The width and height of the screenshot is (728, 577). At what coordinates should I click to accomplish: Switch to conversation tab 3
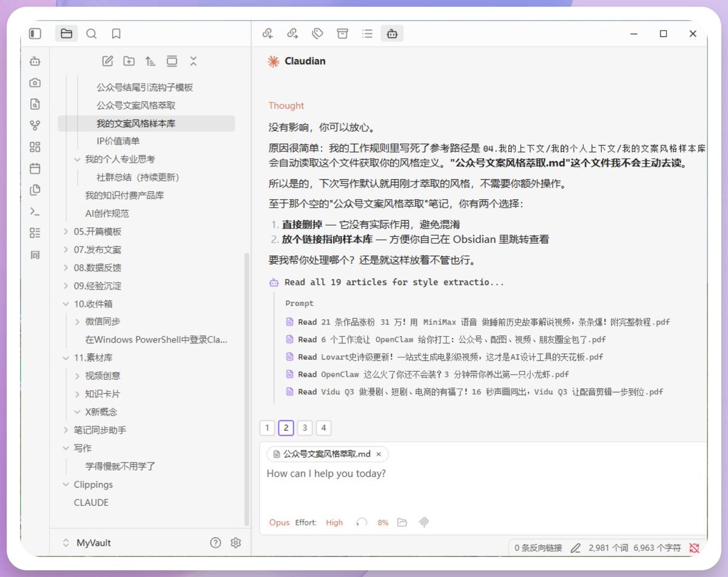305,428
